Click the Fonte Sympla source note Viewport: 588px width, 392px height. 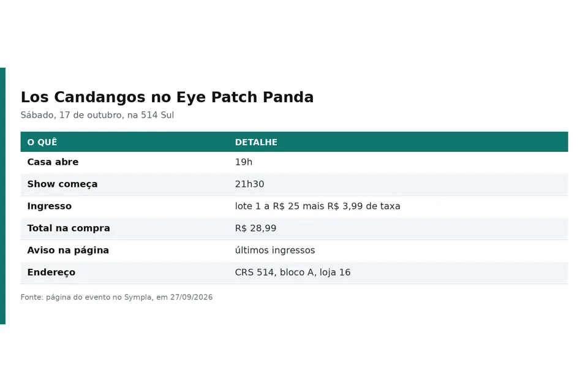(116, 297)
